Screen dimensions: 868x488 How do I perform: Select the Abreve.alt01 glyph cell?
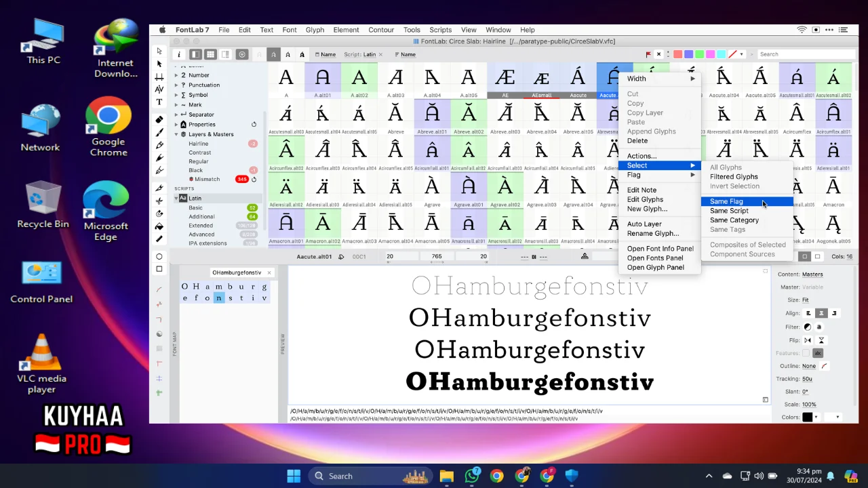432,117
